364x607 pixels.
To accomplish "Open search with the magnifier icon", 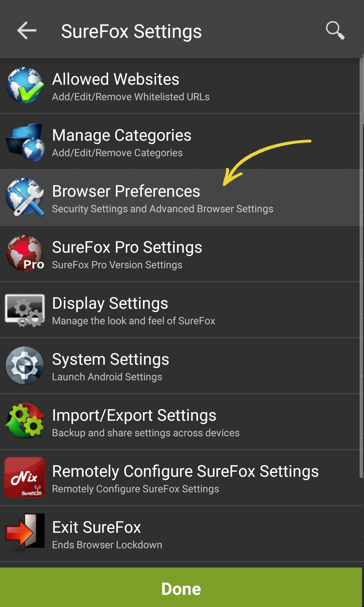I will pos(335,31).
